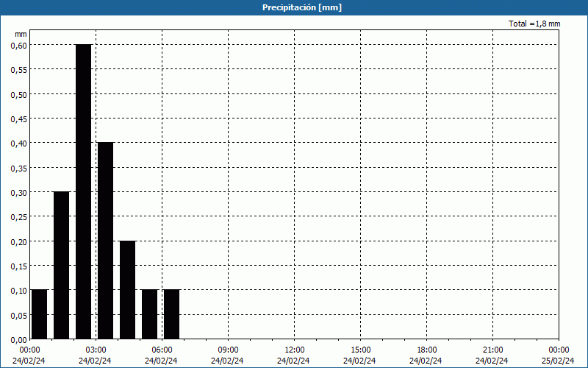Select the 0,30 mm precipitation bar
Image resolution: width=588 pixels, height=368 pixels.
tap(61, 265)
